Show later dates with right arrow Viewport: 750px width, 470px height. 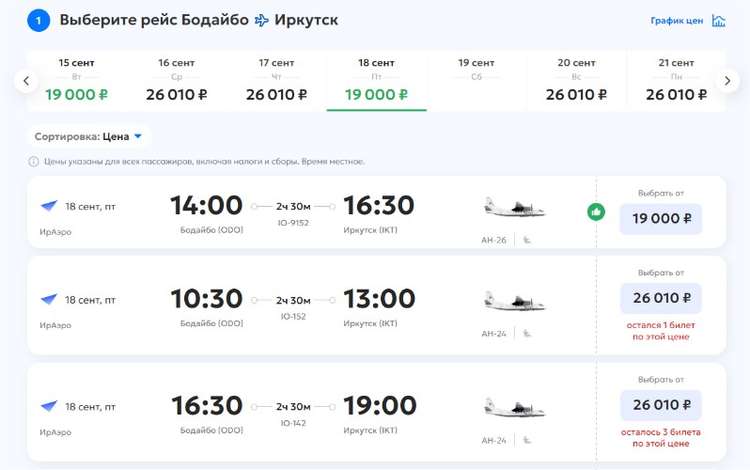tap(727, 81)
